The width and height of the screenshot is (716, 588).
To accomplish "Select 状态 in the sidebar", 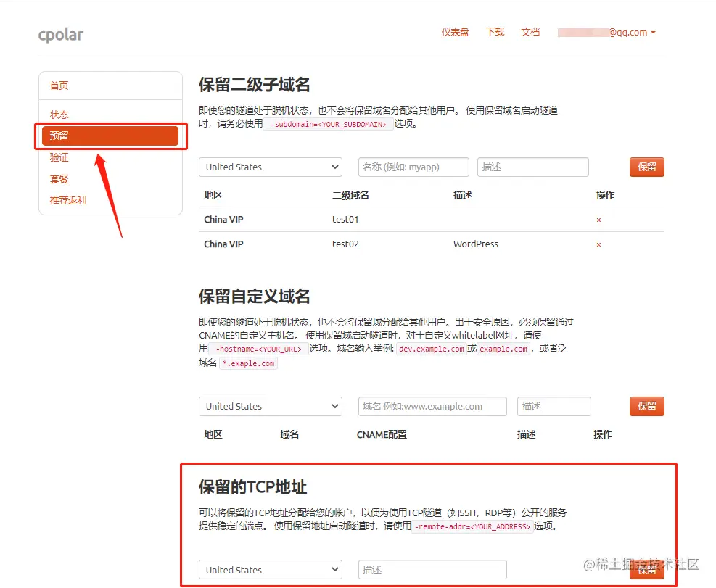I will [59, 114].
